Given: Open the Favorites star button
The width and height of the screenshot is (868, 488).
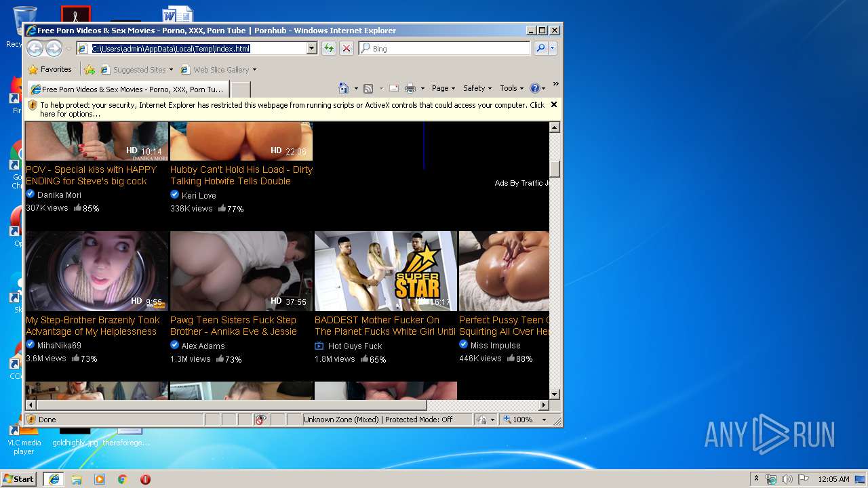Looking at the screenshot, I should [x=50, y=69].
